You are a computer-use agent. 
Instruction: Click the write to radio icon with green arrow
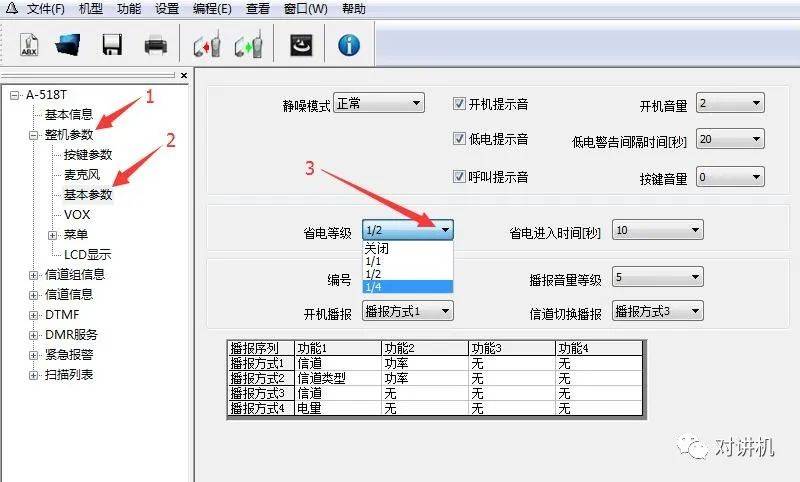248,45
